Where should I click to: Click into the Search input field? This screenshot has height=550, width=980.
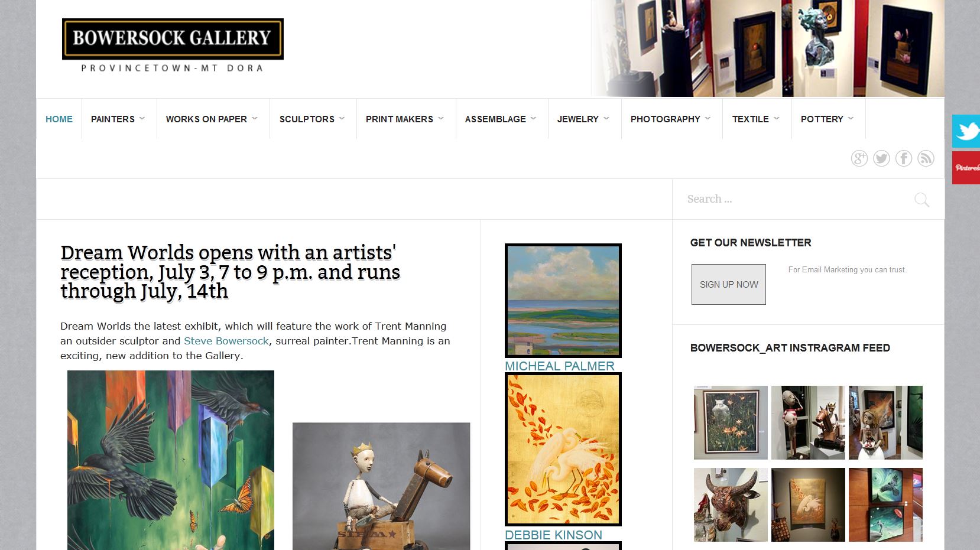click(792, 199)
